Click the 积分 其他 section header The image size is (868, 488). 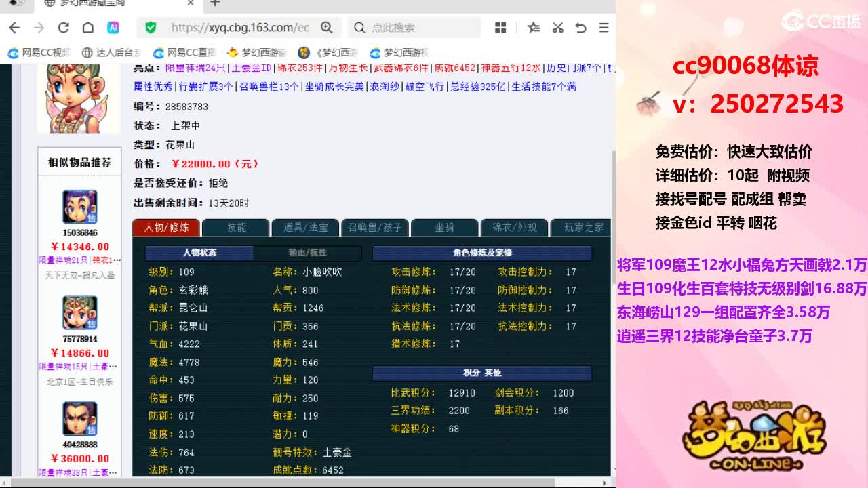[x=482, y=373]
